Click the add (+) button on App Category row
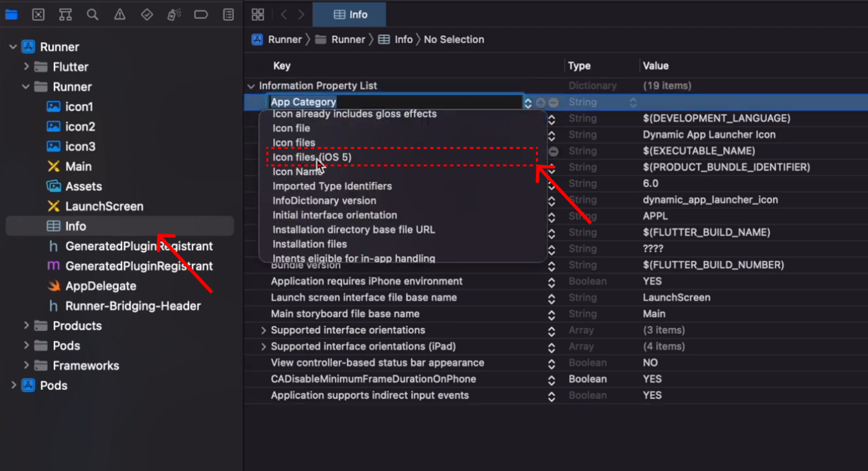 541,102
